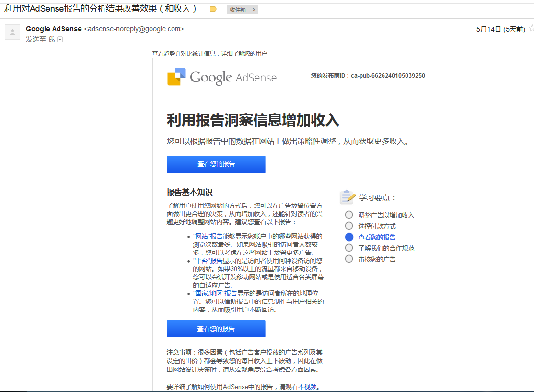534x392 pixels.
Task: Click the sender avatar placeholder icon
Action: [x=12, y=33]
